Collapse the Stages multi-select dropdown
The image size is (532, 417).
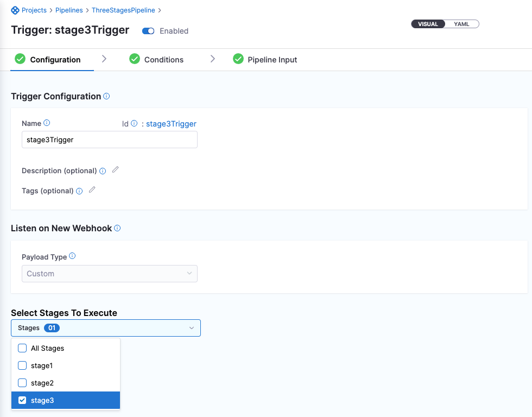point(191,328)
